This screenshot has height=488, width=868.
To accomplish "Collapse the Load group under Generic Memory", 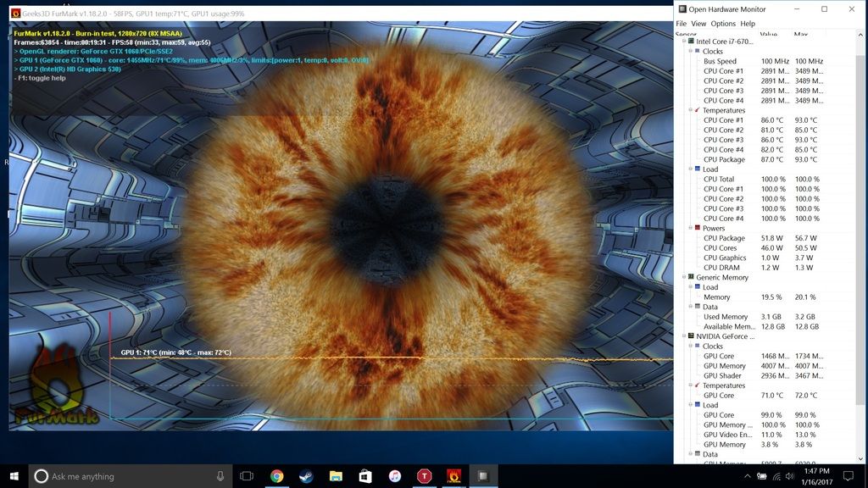I will [x=691, y=286].
